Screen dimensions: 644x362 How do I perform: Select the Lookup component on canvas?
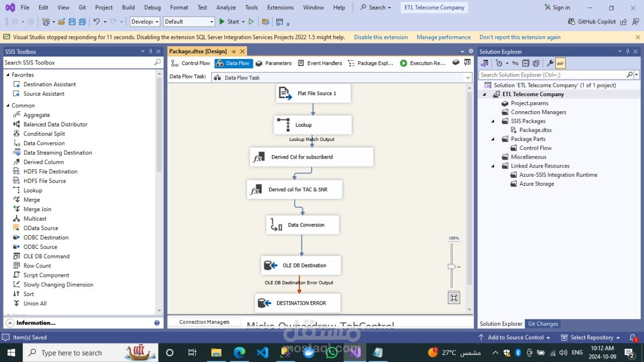pos(312,125)
